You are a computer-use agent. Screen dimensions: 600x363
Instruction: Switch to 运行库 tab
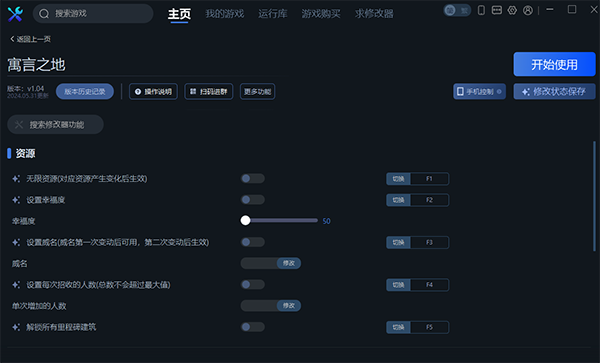272,14
